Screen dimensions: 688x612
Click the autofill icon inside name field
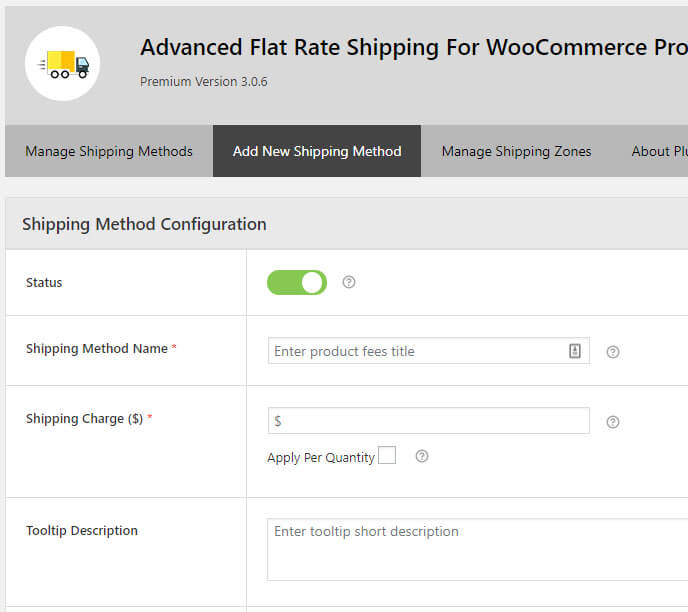pos(575,351)
